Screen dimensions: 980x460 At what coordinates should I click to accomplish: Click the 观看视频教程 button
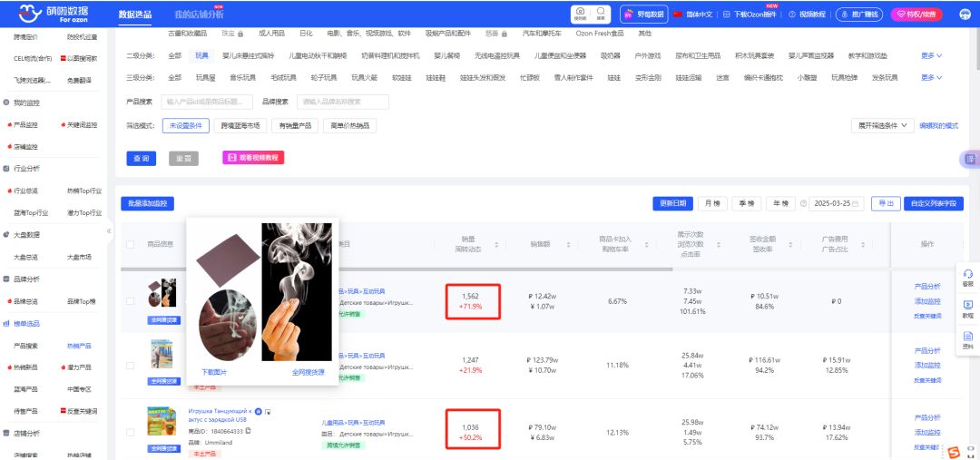[253, 158]
